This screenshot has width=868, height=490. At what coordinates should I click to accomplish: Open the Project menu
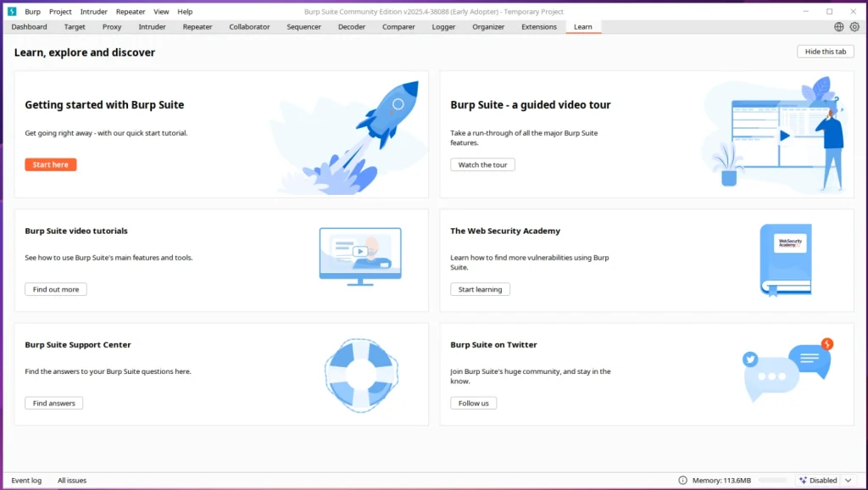(x=60, y=12)
